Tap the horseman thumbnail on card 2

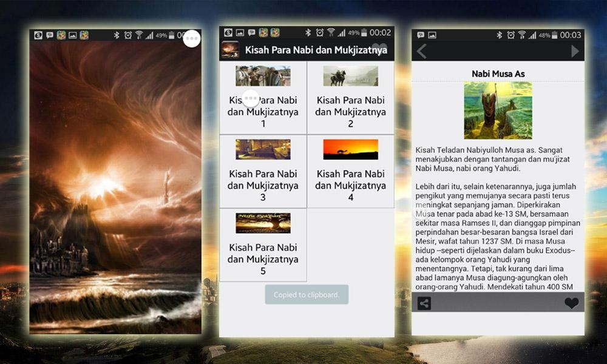tap(351, 76)
